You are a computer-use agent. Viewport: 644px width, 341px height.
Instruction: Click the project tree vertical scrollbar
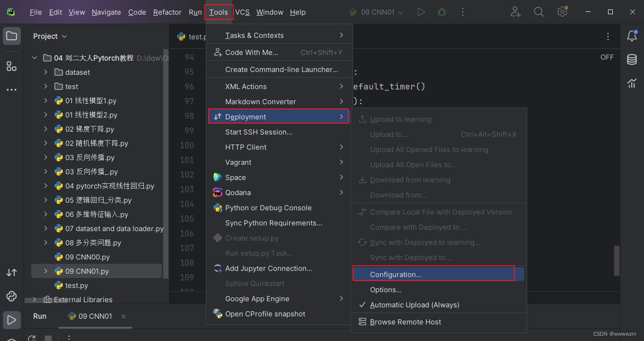pyautogui.click(x=166, y=163)
